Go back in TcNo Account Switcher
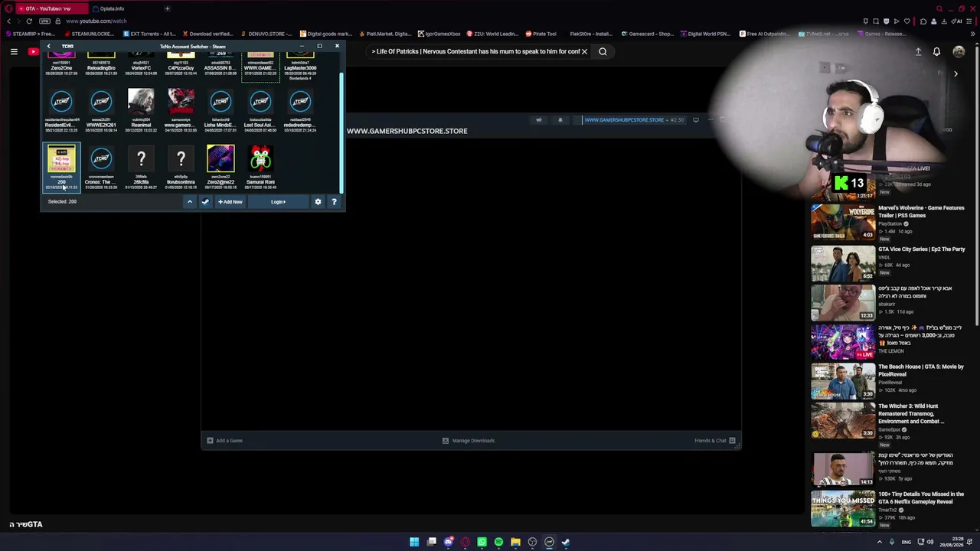Image resolution: width=980 pixels, height=551 pixels. click(x=48, y=46)
